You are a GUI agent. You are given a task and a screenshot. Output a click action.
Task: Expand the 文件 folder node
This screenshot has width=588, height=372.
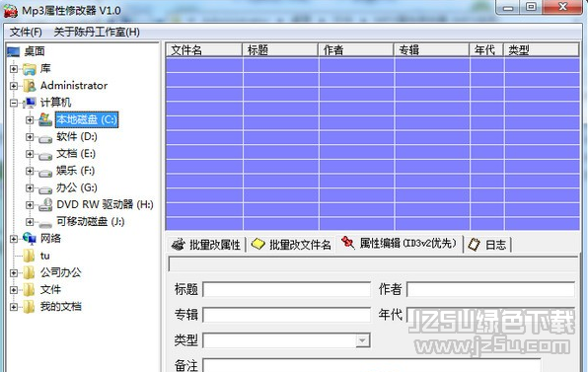[x=14, y=289]
